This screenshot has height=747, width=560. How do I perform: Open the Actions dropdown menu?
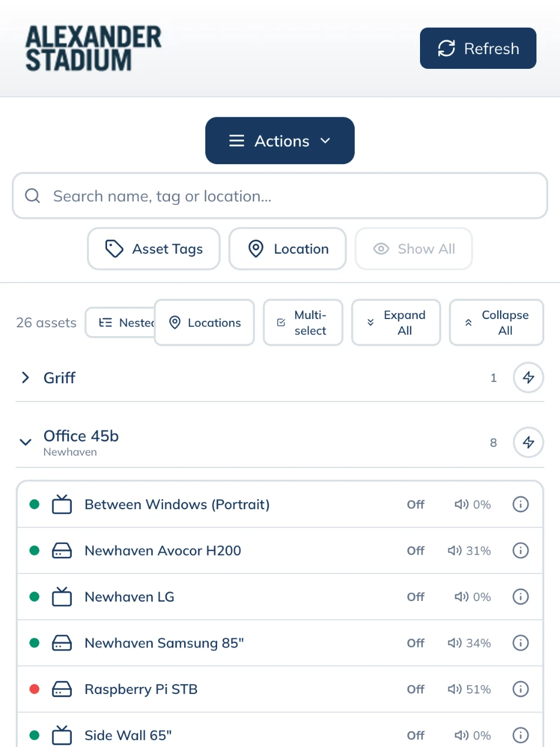click(x=280, y=141)
